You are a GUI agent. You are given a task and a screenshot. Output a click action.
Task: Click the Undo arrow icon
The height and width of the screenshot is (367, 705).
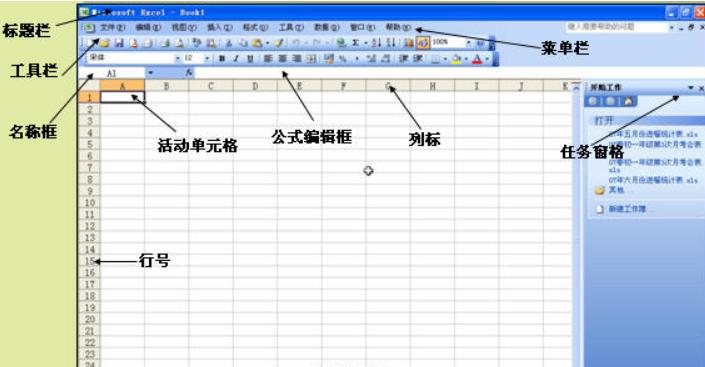click(296, 43)
